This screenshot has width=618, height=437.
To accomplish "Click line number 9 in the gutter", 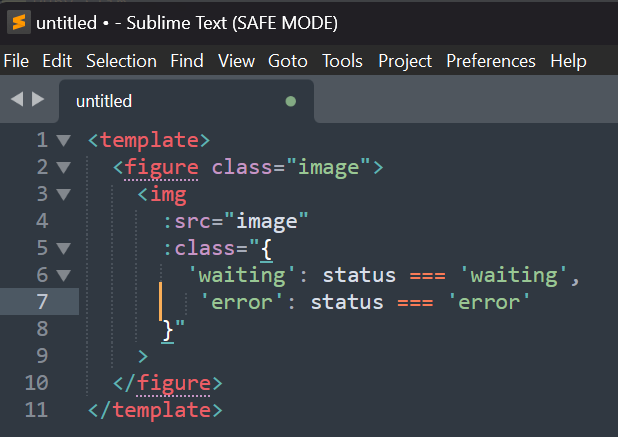I will click(42, 356).
